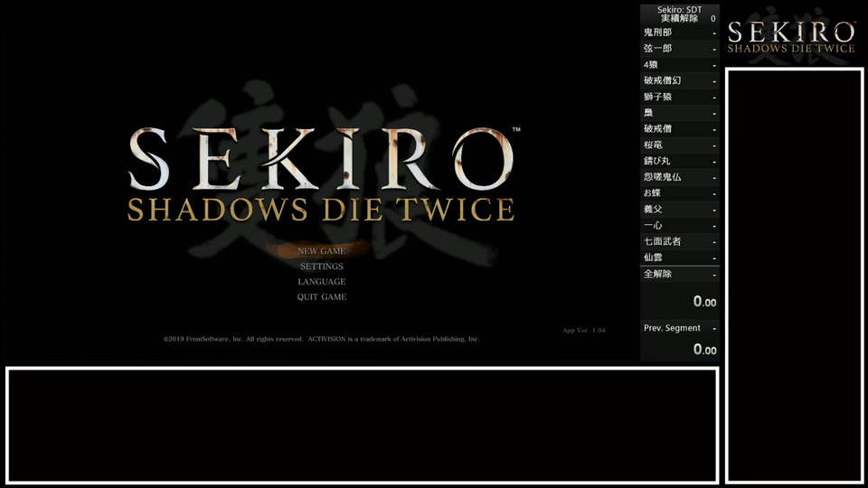The height and width of the screenshot is (488, 868).
Task: Click the 全解除 final split row
Action: (x=680, y=274)
